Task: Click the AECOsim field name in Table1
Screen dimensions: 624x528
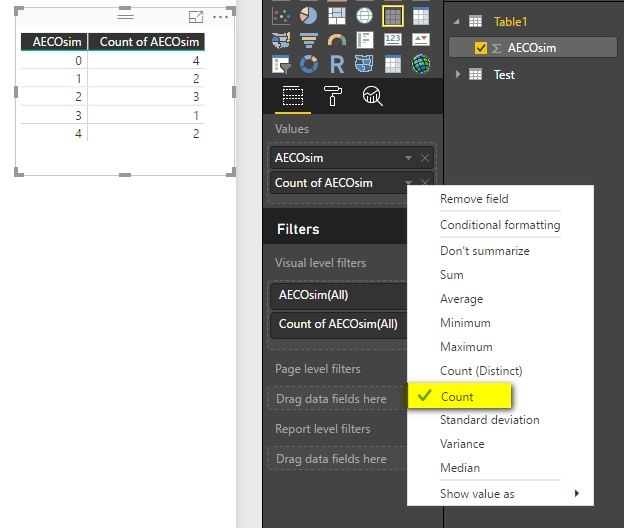Action: point(532,48)
